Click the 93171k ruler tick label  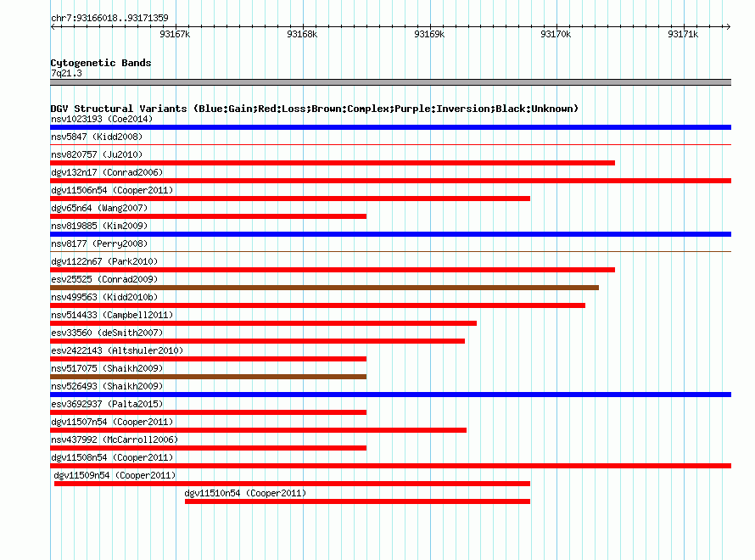(683, 34)
